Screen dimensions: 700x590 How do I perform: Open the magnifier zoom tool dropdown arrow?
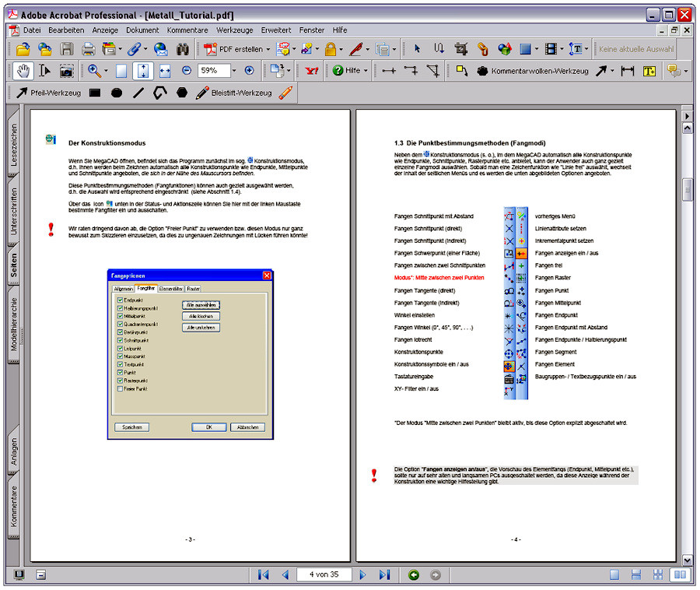point(106,71)
